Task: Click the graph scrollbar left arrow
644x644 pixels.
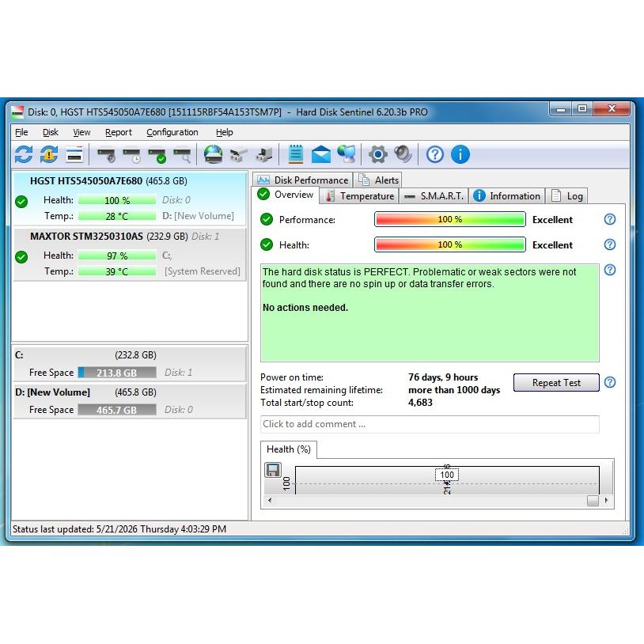Action: point(270,500)
